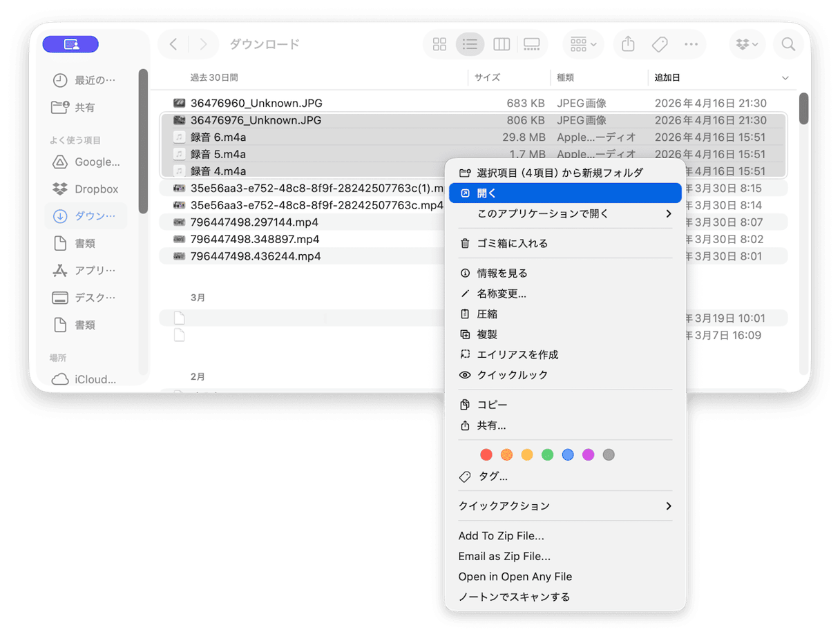Open the group-by options dropdown
Image resolution: width=840 pixels, height=634 pixels.
583,44
